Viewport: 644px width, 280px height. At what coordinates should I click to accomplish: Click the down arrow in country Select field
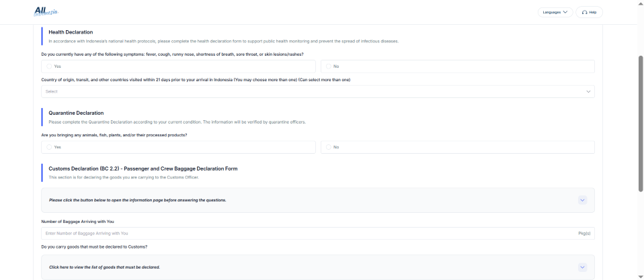pos(589,91)
